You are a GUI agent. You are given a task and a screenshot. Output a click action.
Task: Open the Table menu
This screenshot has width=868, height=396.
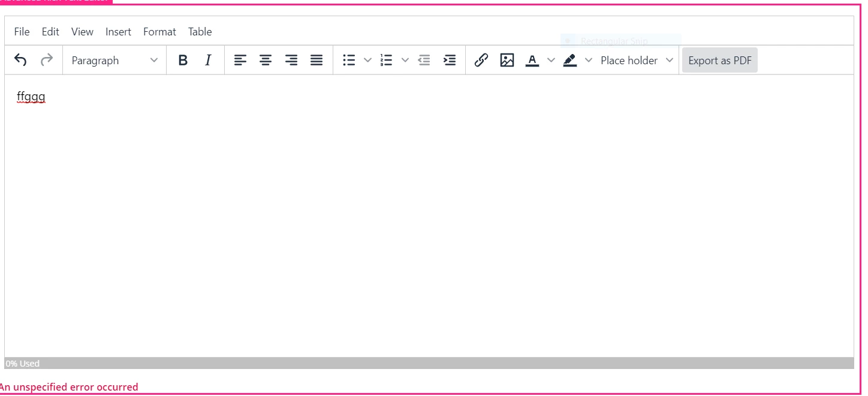[200, 32]
